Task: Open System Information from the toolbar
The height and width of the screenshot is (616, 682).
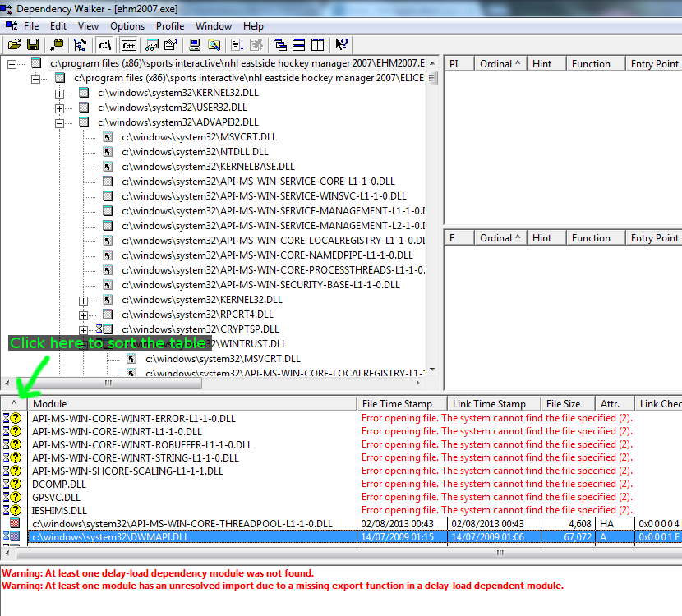Action: point(196,44)
